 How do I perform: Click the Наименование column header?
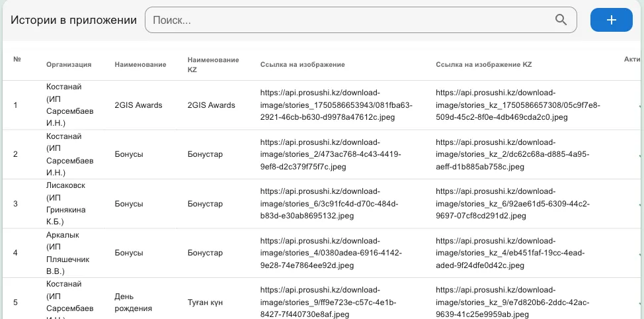[140, 65]
